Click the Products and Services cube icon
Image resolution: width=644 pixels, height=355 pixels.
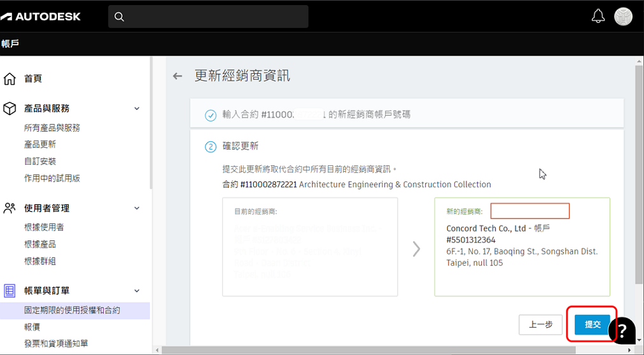[10, 109]
